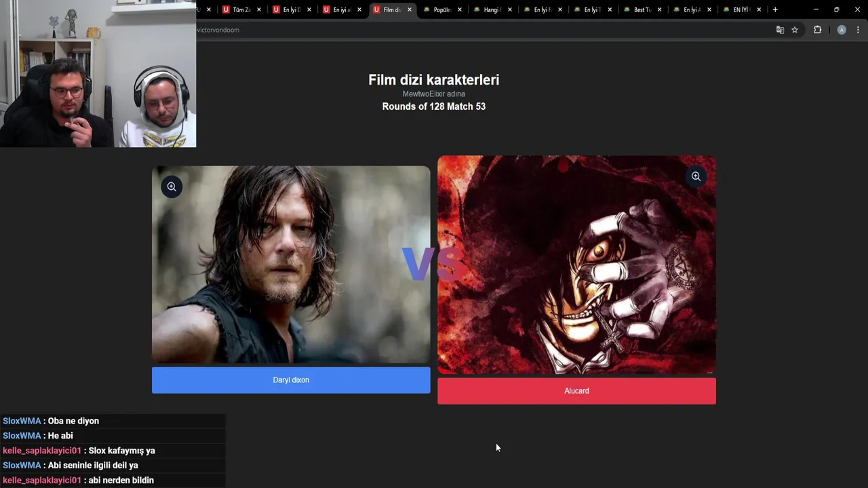This screenshot has height=488, width=868.
Task: Close the 'Best Tu' tab
Action: [659, 9]
